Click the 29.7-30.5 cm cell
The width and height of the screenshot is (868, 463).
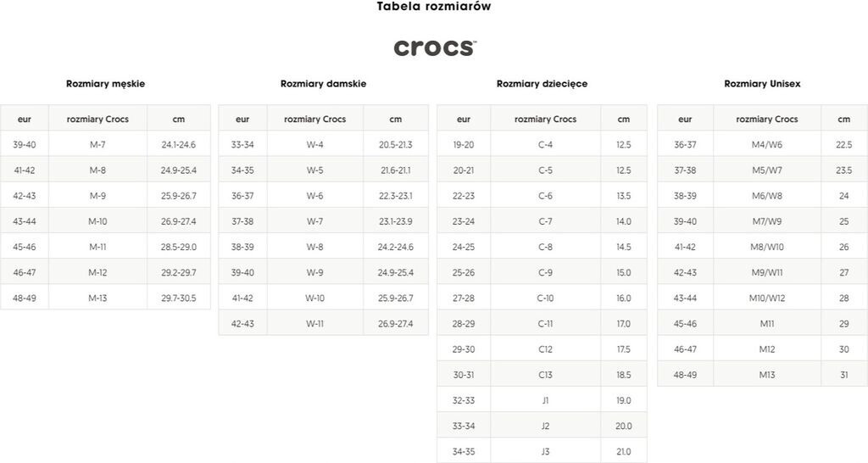178,298
